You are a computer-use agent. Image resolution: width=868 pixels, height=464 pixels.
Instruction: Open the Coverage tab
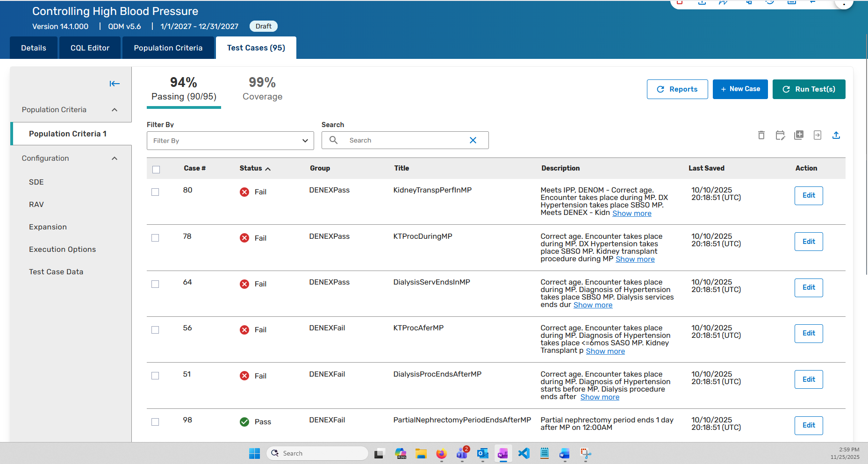(262, 89)
